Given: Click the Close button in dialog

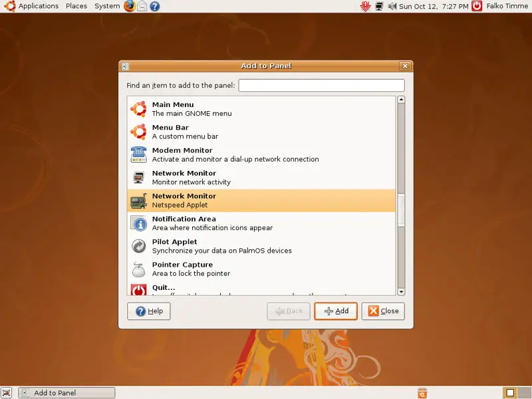Looking at the screenshot, I should coord(383,311).
